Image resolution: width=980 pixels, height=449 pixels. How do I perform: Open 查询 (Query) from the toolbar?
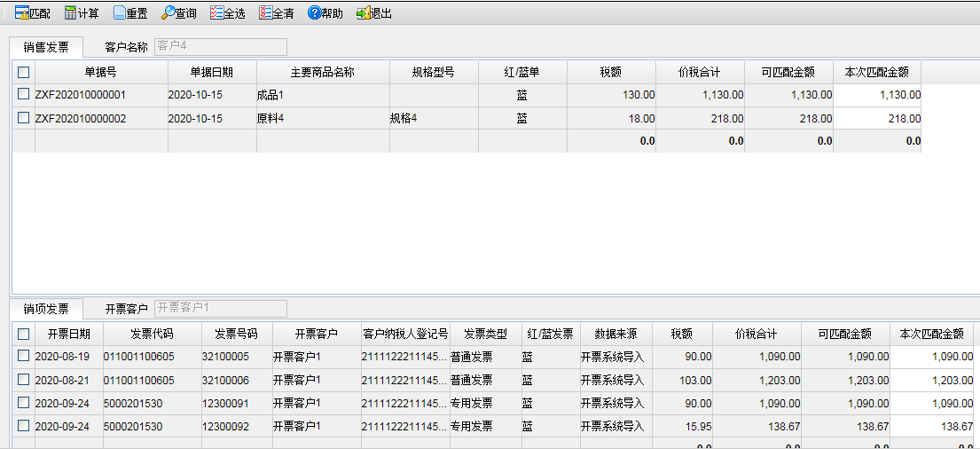click(178, 13)
